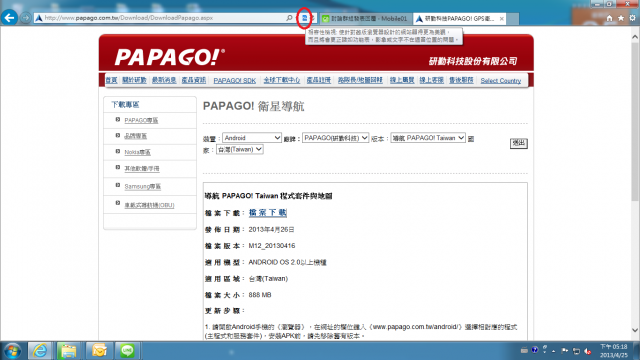Toggle the Compatibility View icon
The width and height of the screenshot is (640, 360).
304,18
